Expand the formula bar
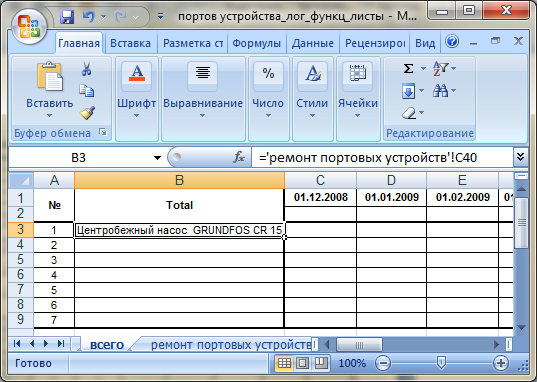Image resolution: width=537 pixels, height=382 pixels. pos(520,157)
